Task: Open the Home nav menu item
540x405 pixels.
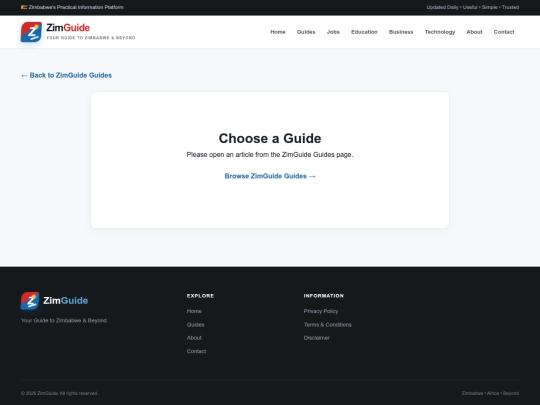Action: pyautogui.click(x=278, y=32)
